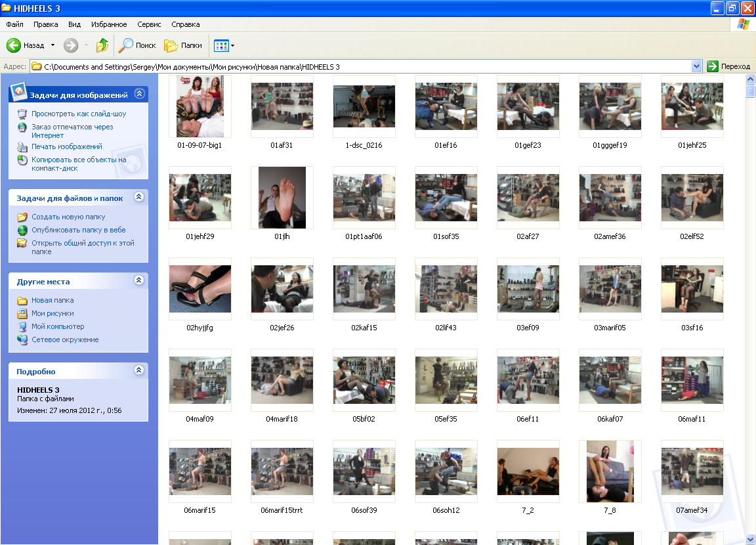
Task: Click the globe icon beside Опубликовать папку в вебе
Action: coord(22,230)
